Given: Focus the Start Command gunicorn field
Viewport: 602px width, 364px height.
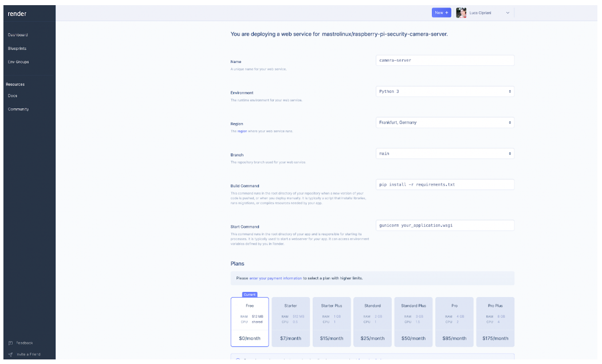Looking at the screenshot, I should click(445, 225).
